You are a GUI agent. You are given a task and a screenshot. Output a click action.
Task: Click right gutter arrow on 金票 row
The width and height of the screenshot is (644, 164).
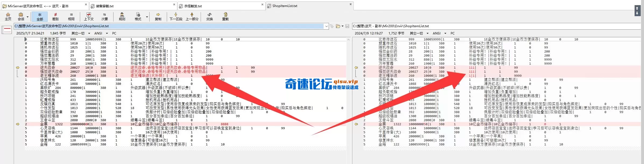[x=356, y=124]
